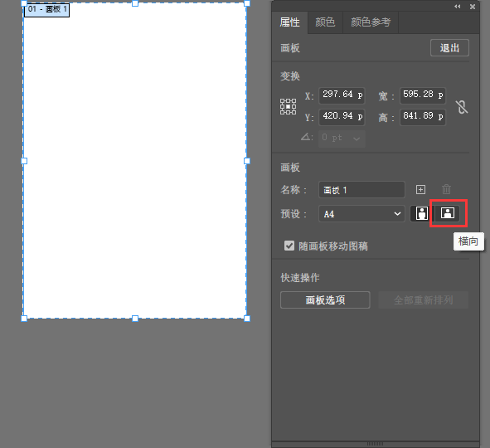
Task: Open 画板选项 dialog button
Action: [x=325, y=300]
